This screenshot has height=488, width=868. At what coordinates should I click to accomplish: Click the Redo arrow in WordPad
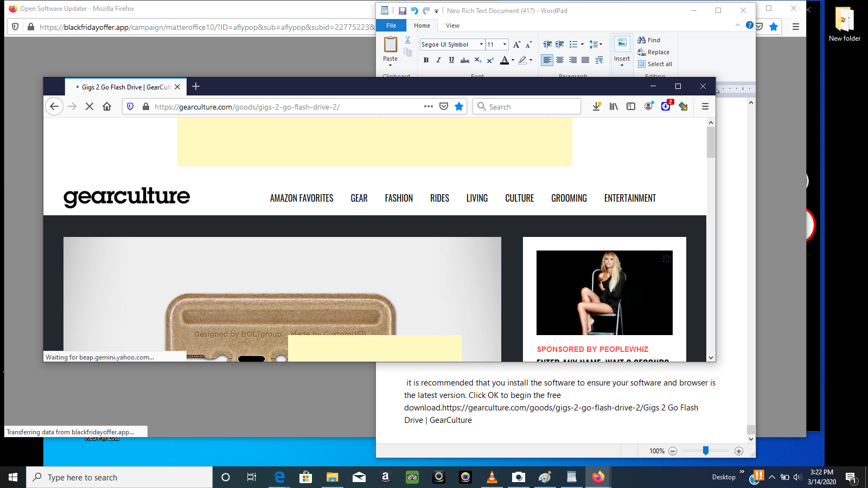click(426, 10)
